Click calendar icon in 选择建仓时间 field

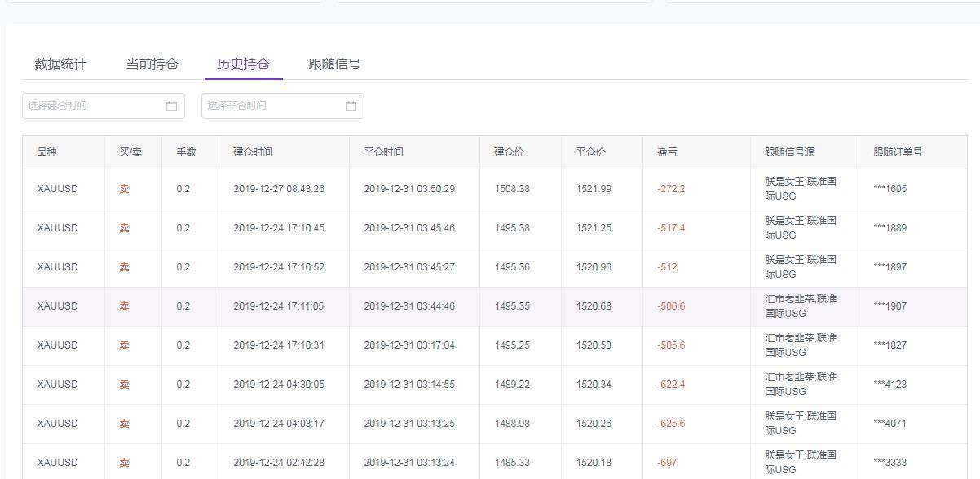171,106
